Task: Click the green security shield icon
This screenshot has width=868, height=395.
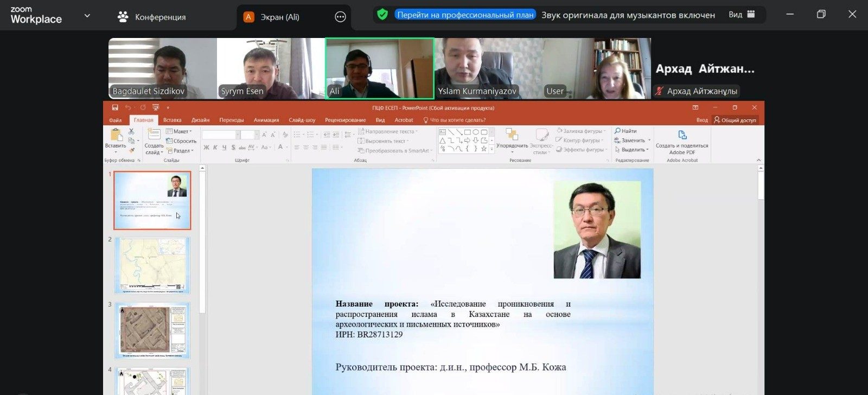Action: (382, 15)
